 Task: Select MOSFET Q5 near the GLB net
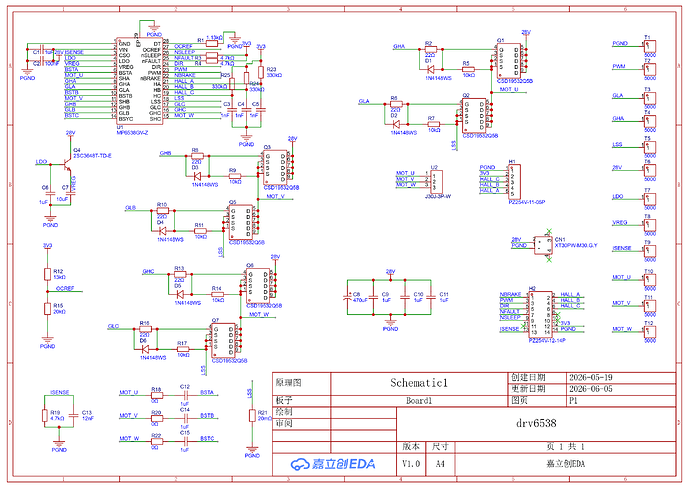[x=241, y=222]
